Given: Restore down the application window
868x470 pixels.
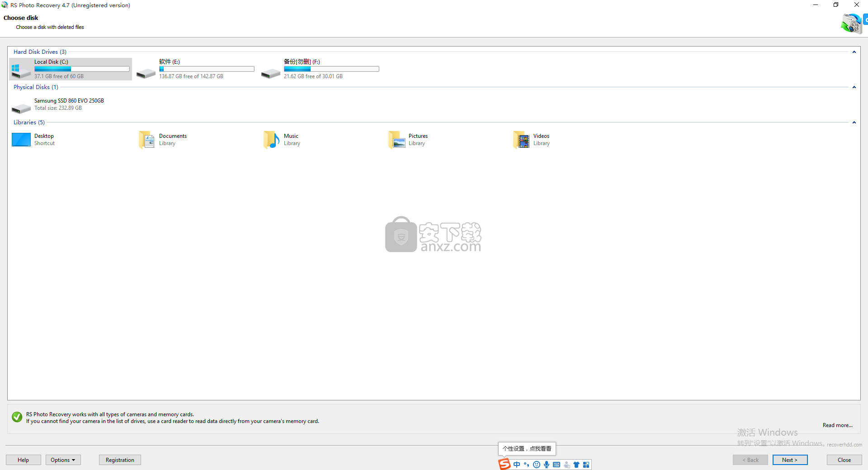Looking at the screenshot, I should 836,5.
